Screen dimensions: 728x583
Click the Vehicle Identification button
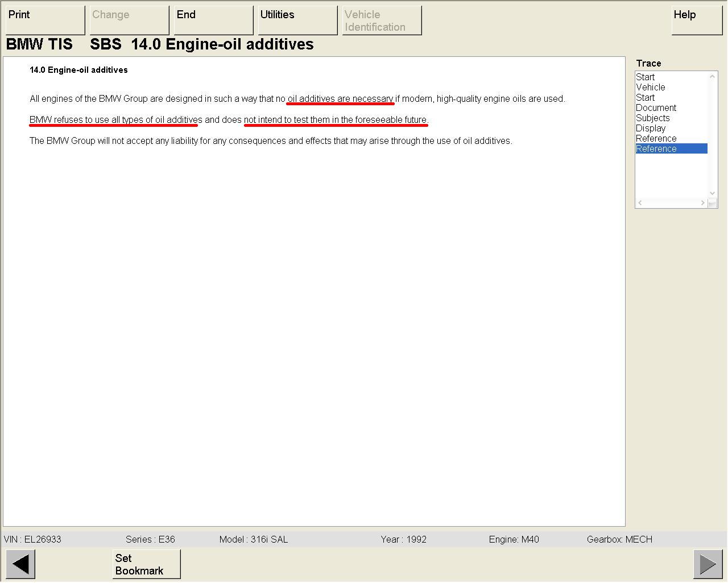tap(382, 20)
